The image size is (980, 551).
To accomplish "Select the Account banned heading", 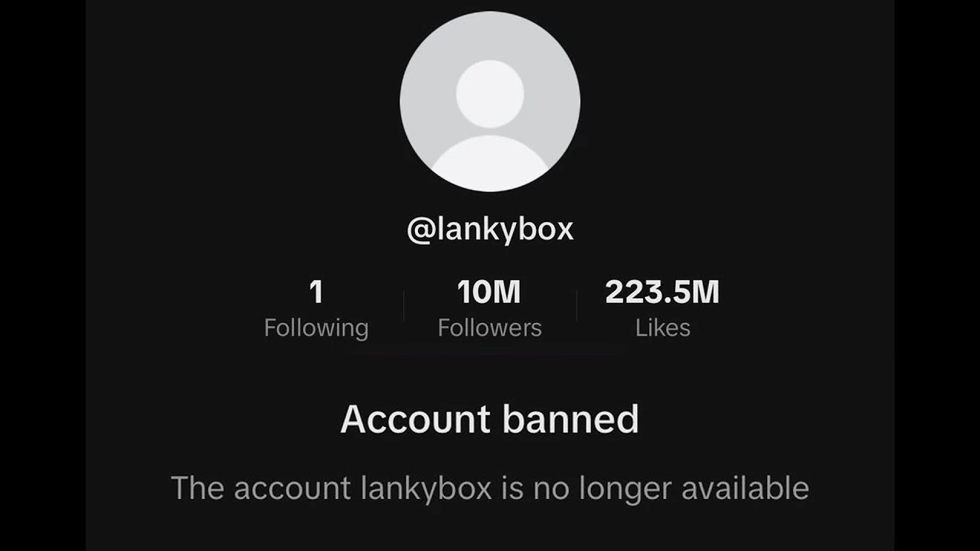I will tap(490, 419).
